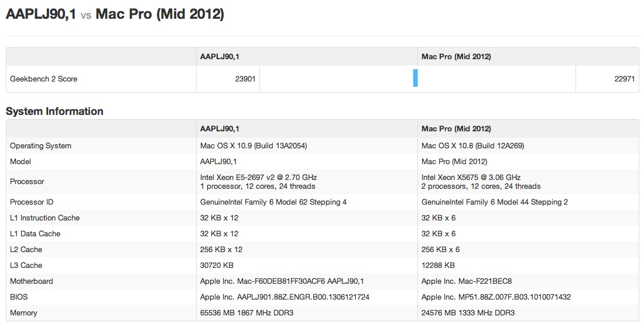
Task: Select the Motherboard row label
Action: [32, 281]
